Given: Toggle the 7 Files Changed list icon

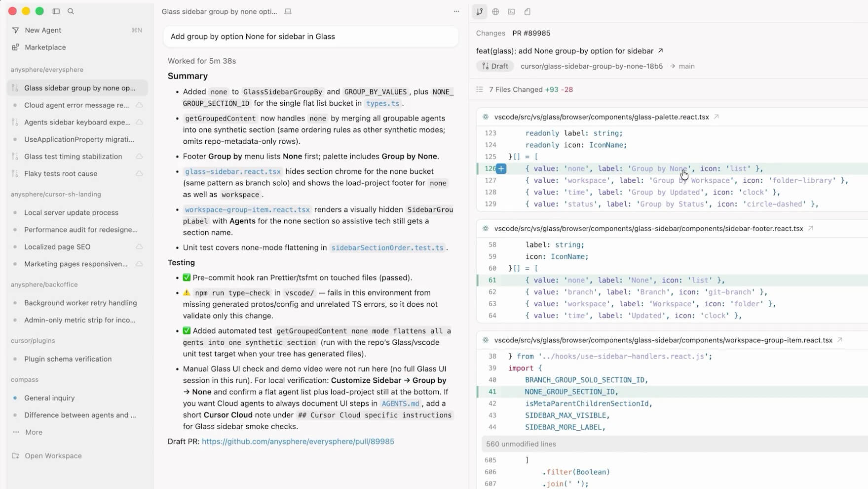Looking at the screenshot, I should (480, 89).
